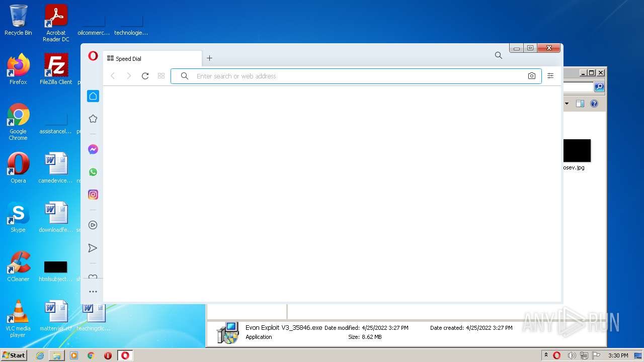Switch to active Opera taskbar button
Image resolution: width=644 pixels, height=362 pixels.
click(125, 355)
